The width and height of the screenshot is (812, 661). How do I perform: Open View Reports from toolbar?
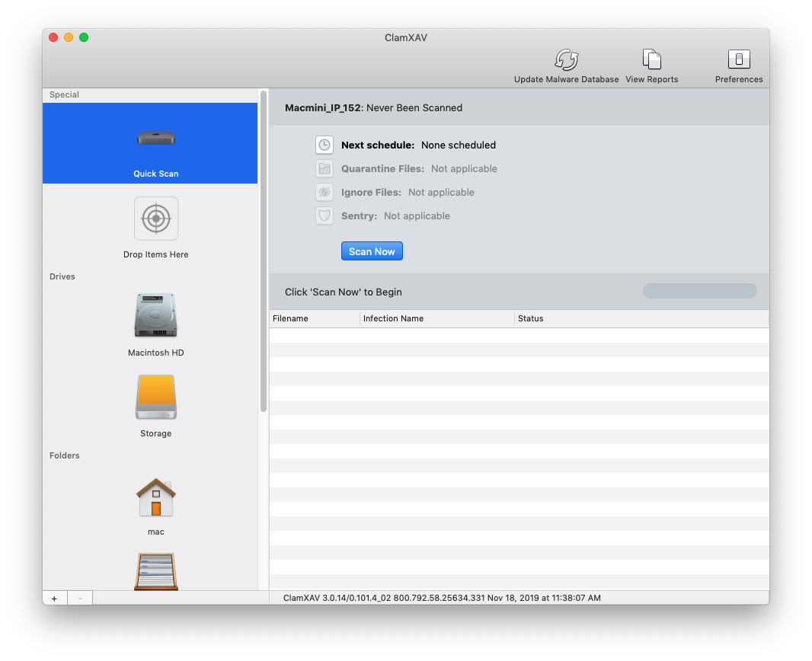tap(651, 60)
